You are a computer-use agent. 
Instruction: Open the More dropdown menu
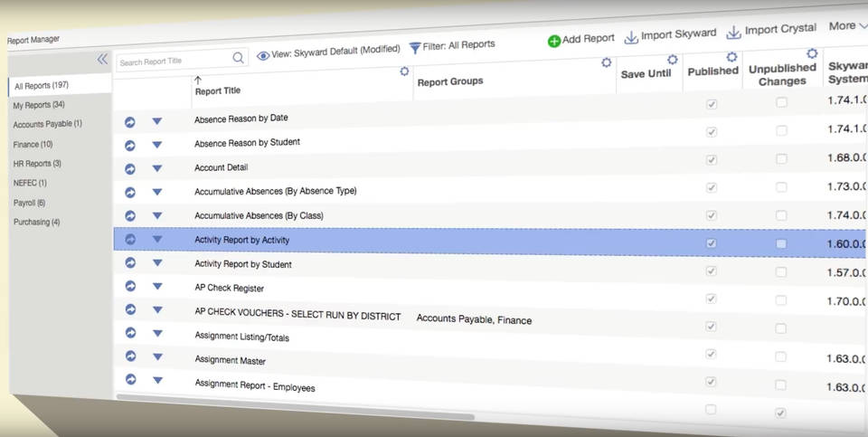(x=847, y=25)
